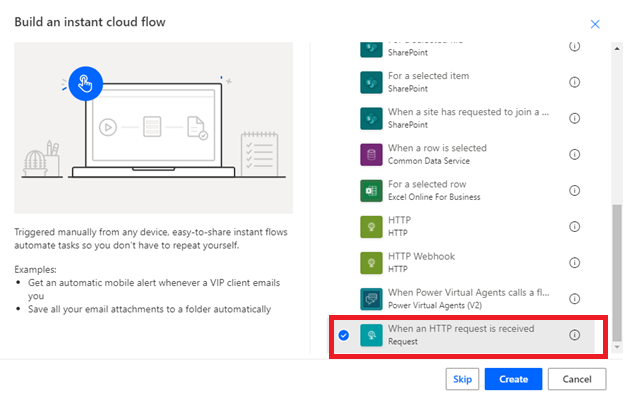Screen dimensions: 644x410
Task: Click 'Excel Online For Business' subtitle
Action: [x=434, y=197]
